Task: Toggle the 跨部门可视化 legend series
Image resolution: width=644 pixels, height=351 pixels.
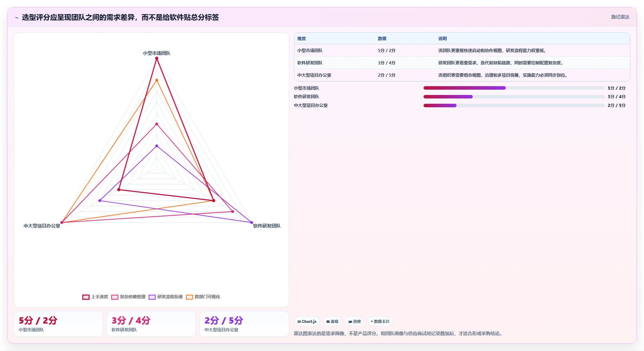Action: (x=203, y=297)
